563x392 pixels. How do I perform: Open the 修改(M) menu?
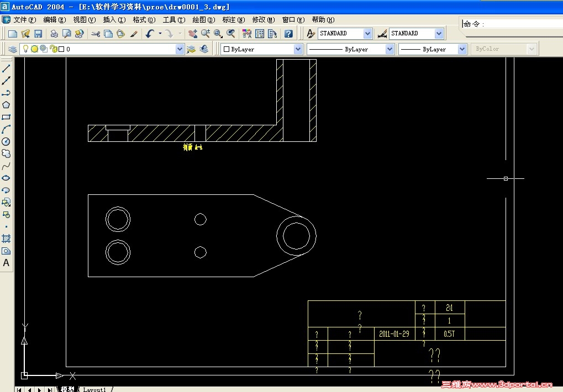[263, 20]
